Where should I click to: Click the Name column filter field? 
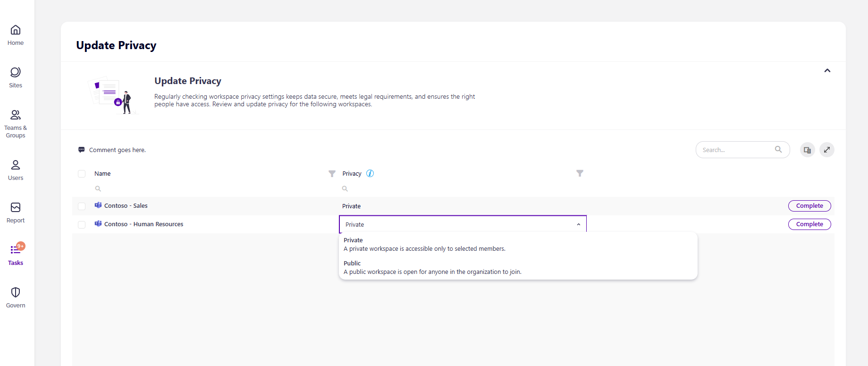click(215, 188)
